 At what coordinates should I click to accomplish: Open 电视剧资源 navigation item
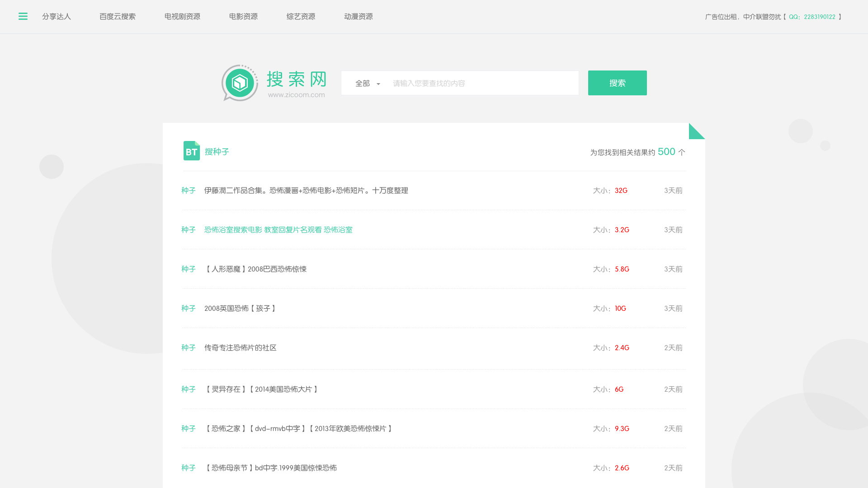click(182, 16)
